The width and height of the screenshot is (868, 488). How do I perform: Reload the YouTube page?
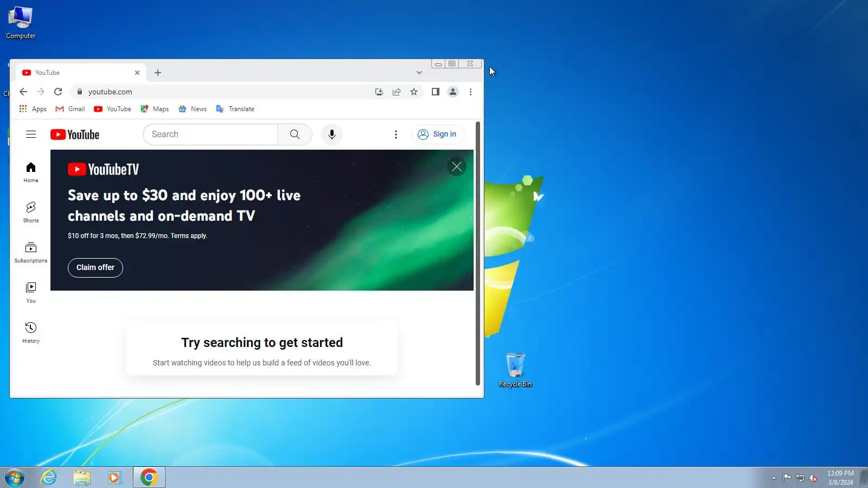pos(58,92)
